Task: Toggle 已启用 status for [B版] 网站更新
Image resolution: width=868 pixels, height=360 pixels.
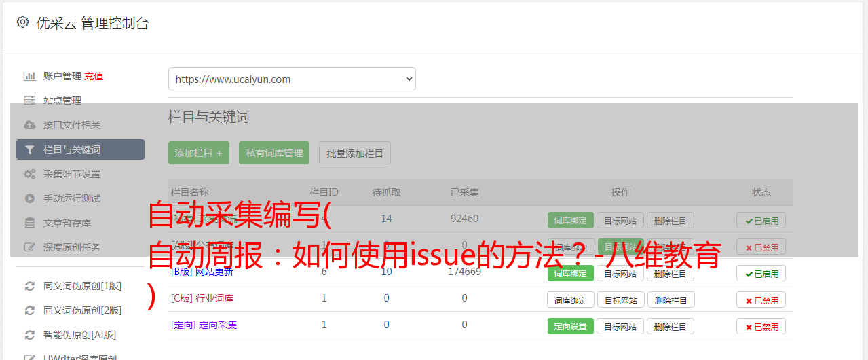Action: click(761, 273)
